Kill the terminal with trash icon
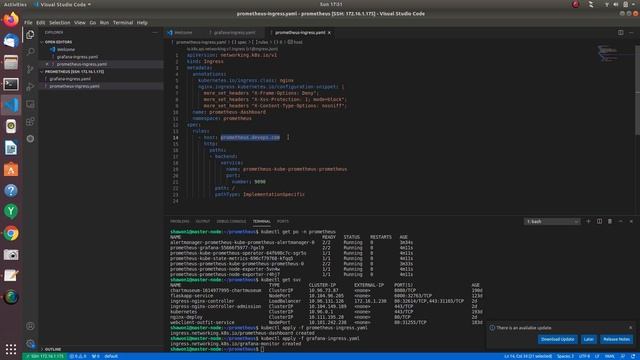The width and height of the screenshot is (640, 360). [610, 221]
